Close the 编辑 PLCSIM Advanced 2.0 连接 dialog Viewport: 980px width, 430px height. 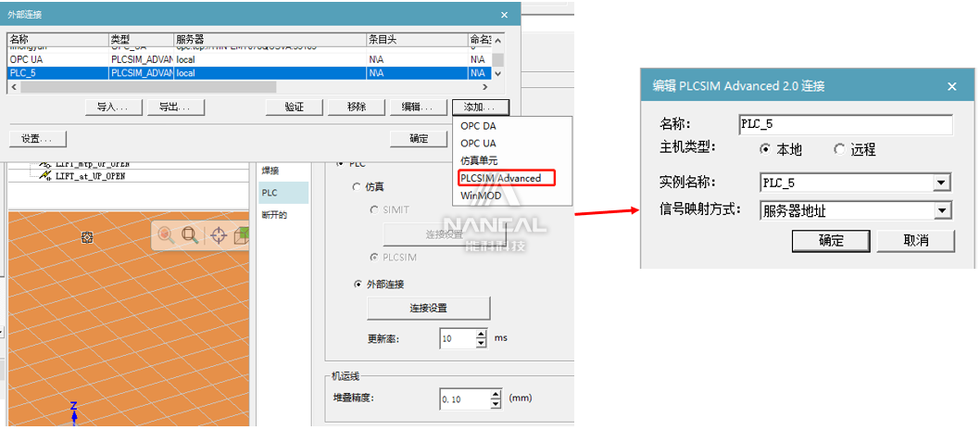(952, 87)
